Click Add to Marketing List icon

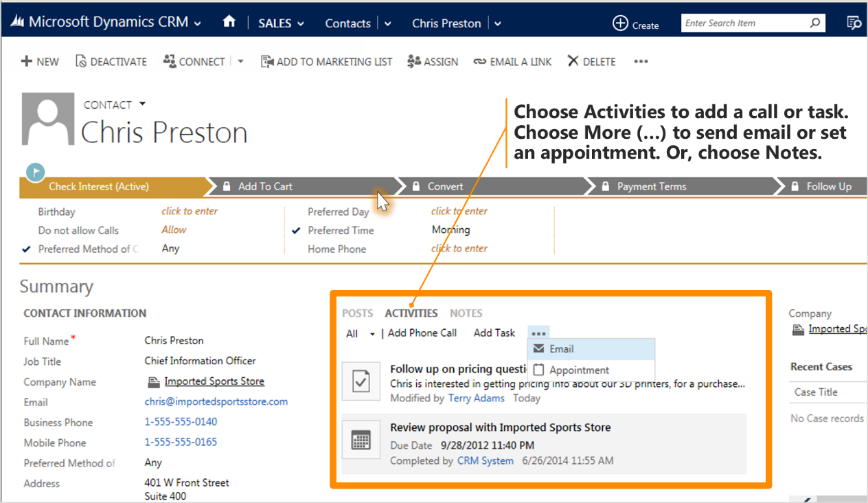[267, 62]
